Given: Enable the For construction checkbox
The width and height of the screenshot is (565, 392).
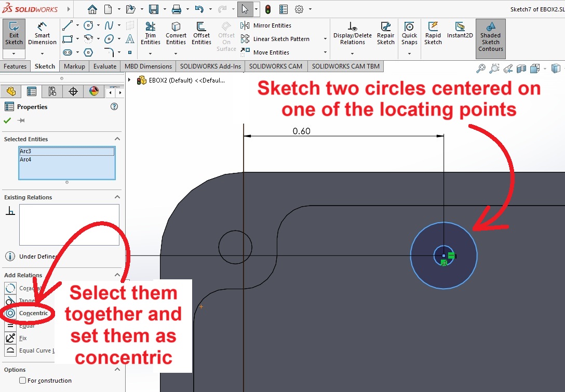Looking at the screenshot, I should coord(22,381).
